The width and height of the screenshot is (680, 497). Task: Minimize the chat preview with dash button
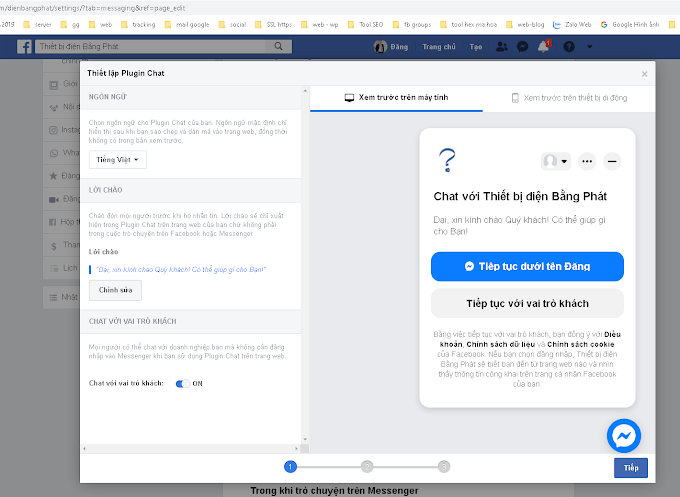coord(612,161)
